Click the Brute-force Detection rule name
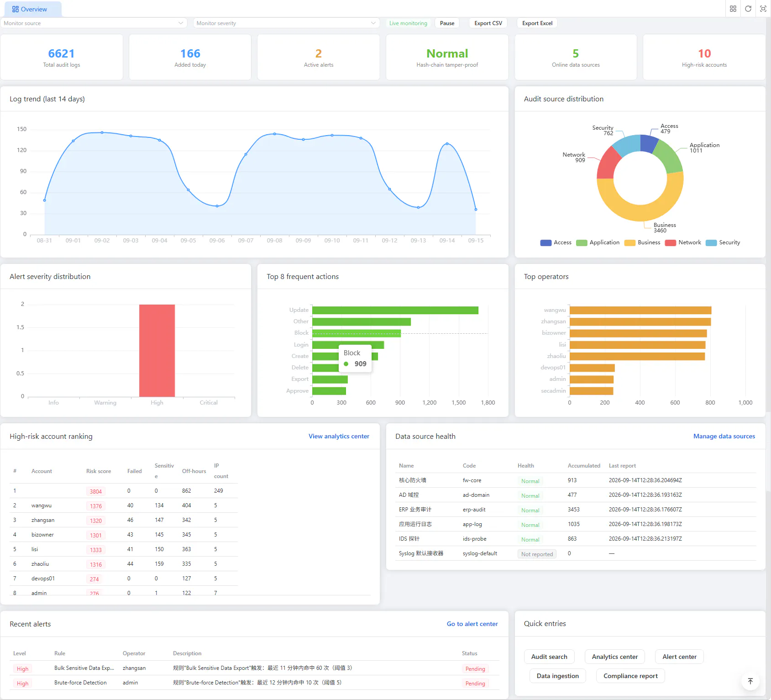771x700 pixels. 80,683
